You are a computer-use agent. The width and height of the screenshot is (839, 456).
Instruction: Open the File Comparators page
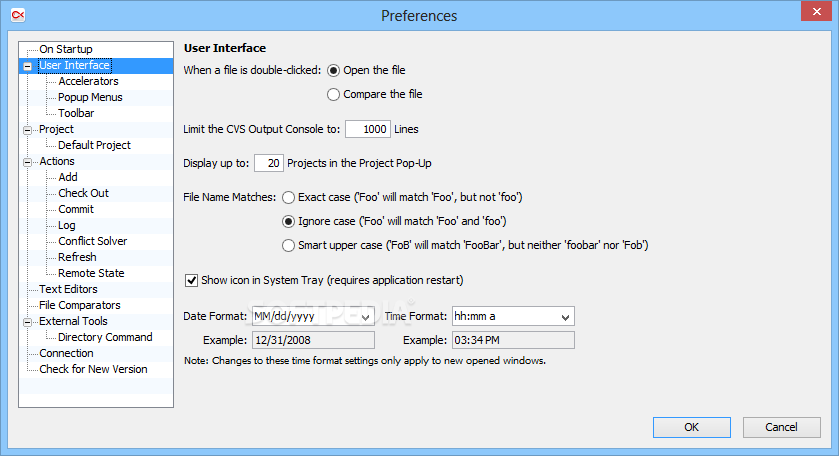tap(80, 306)
